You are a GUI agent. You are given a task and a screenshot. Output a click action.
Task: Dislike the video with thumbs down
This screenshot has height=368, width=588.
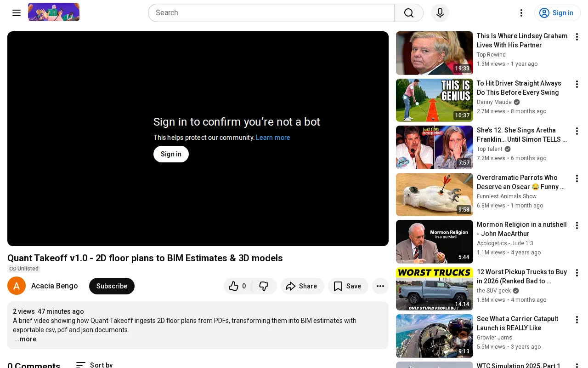coord(264,286)
